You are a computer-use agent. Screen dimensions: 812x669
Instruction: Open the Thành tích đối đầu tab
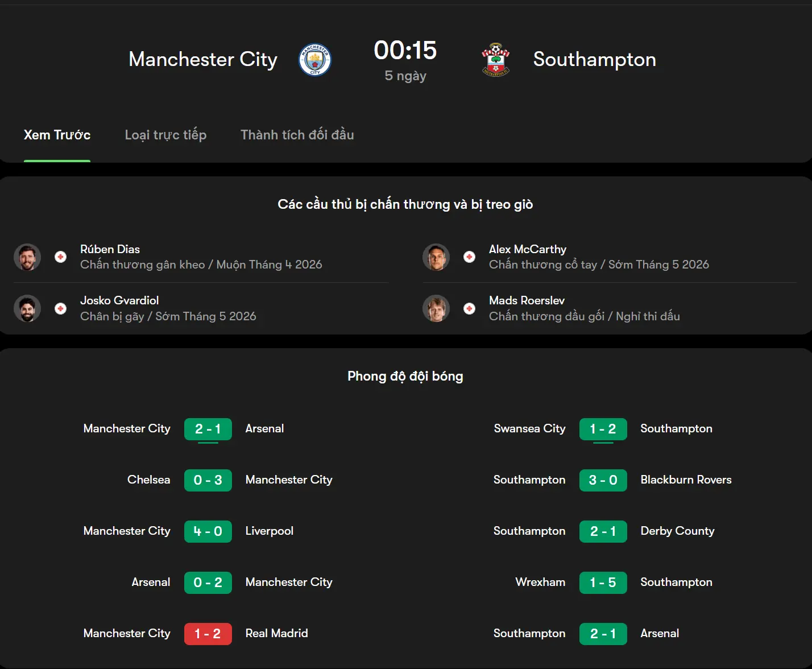click(297, 135)
